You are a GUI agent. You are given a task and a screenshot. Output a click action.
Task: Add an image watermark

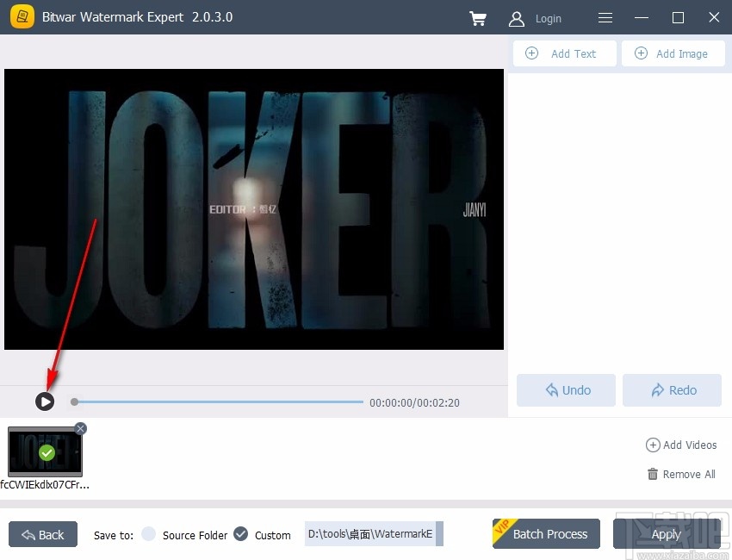click(x=673, y=53)
